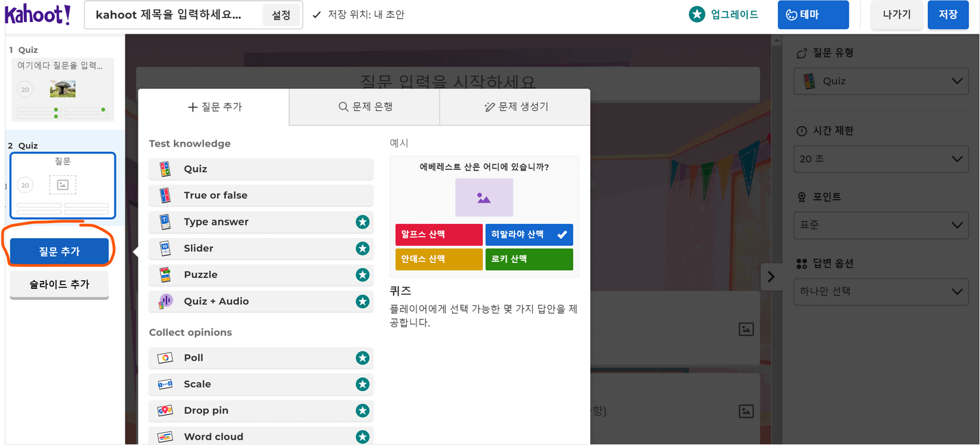Select the True or false icon
980x445 pixels.
click(164, 195)
